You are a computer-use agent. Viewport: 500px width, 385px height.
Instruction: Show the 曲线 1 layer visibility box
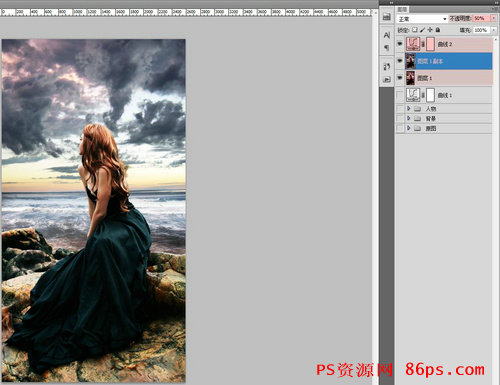(400, 95)
